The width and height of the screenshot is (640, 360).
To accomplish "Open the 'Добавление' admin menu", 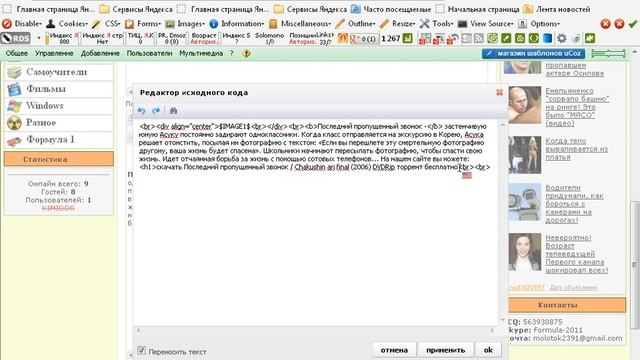I will coord(100,53).
